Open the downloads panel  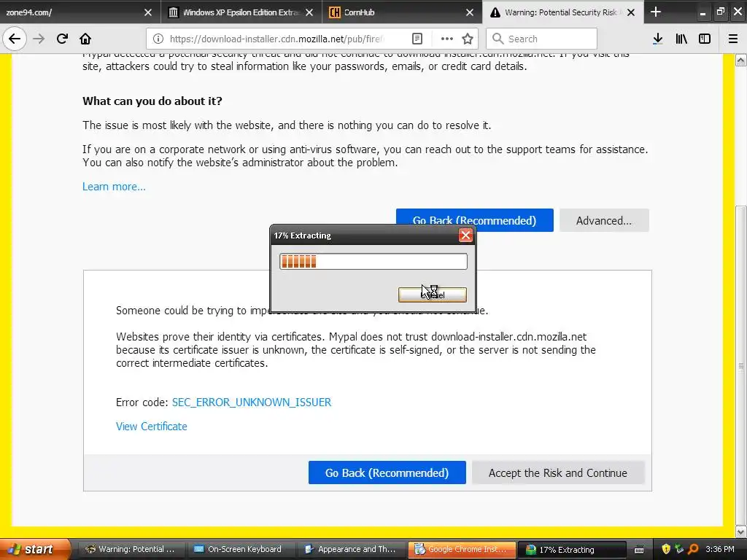coord(657,39)
